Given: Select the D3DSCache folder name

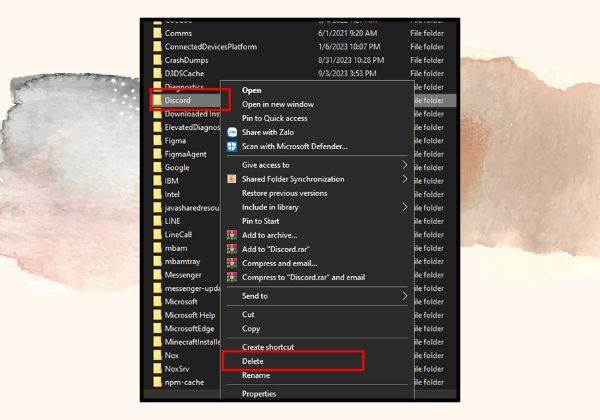Looking at the screenshot, I should click(x=184, y=73).
